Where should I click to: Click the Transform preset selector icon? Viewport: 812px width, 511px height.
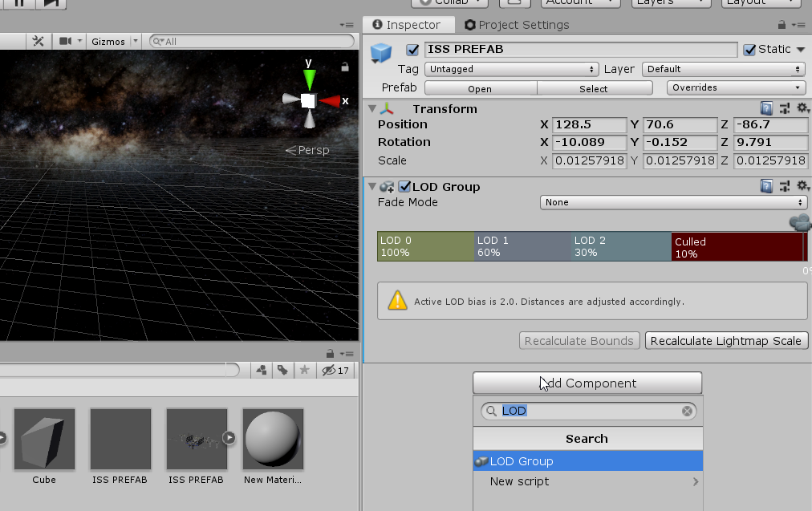tap(784, 108)
